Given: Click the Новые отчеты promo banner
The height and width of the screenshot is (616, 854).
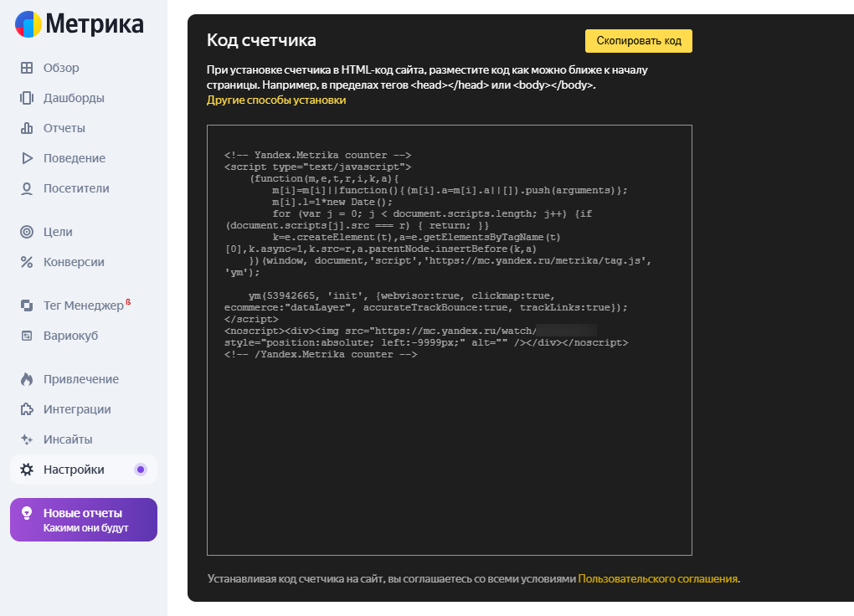Looking at the screenshot, I should pos(84,520).
